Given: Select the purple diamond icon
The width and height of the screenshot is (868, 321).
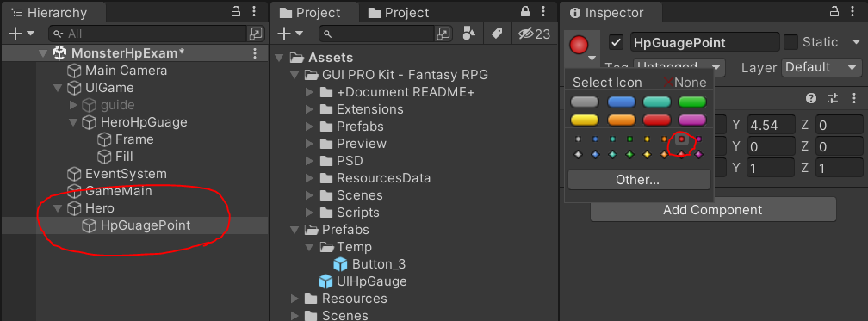Looking at the screenshot, I should tap(698, 155).
